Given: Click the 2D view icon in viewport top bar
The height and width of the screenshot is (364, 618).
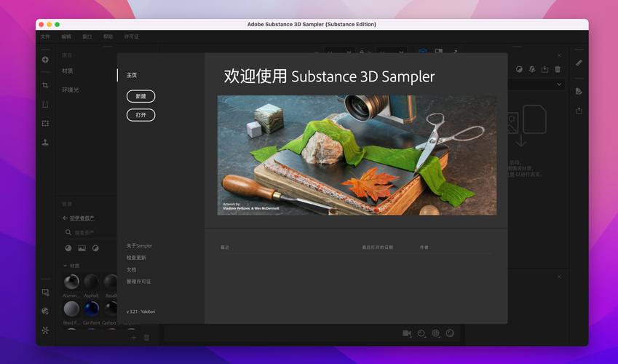Looking at the screenshot, I should (x=439, y=51).
